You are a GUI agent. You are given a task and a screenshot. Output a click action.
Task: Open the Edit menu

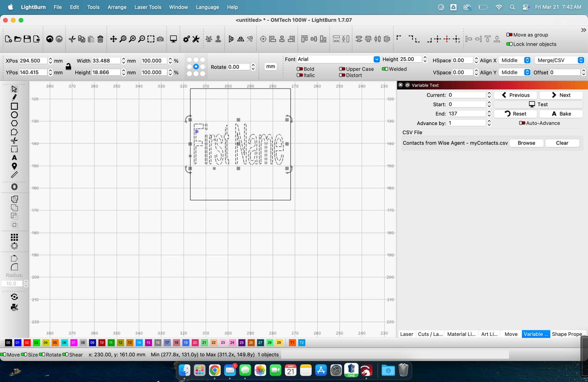[x=74, y=7]
